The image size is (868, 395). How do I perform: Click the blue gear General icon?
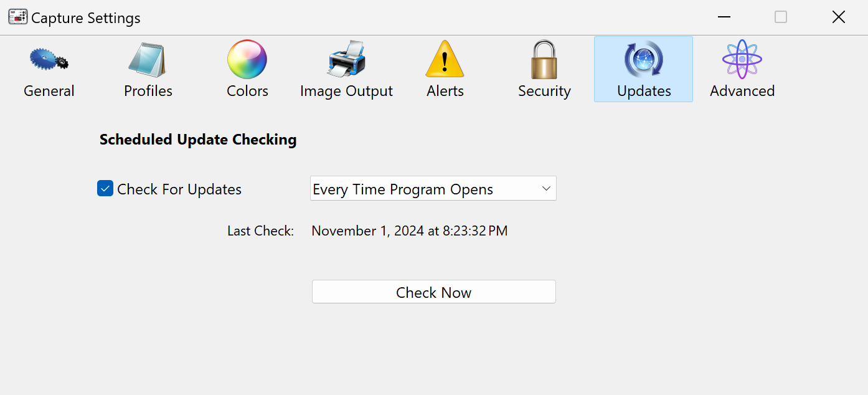pos(49,60)
